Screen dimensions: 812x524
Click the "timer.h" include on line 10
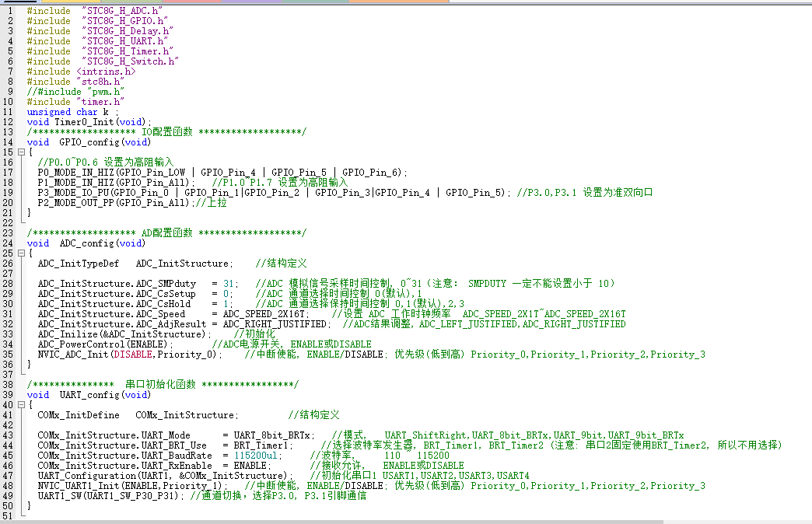tap(100, 102)
